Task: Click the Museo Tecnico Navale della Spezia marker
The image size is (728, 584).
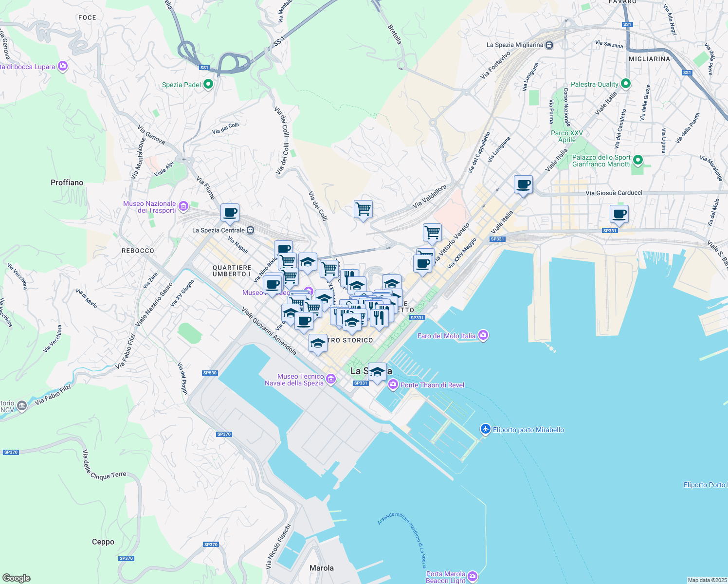Action: tap(330, 379)
